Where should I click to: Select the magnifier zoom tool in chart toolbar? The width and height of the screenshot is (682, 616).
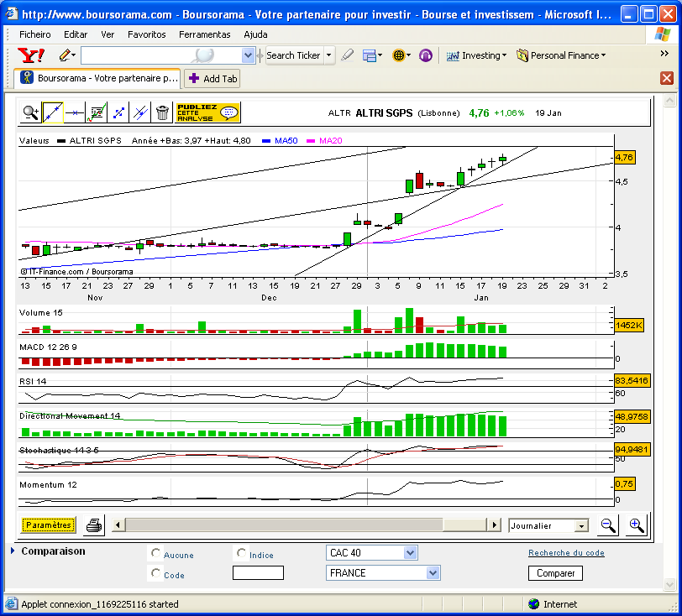click(x=31, y=113)
